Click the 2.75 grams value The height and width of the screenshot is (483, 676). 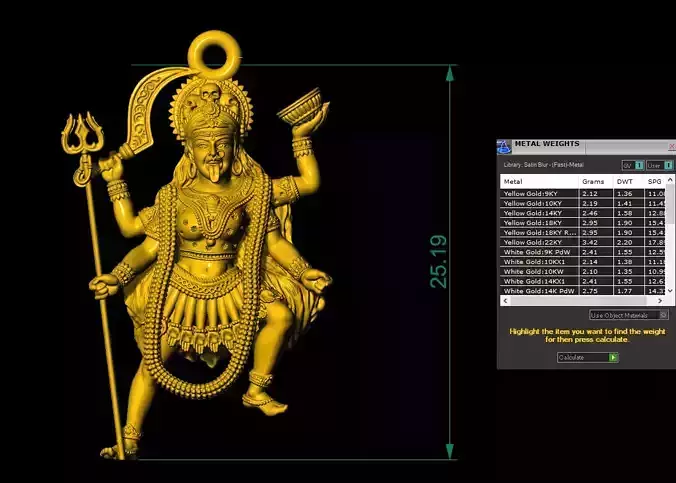[590, 291]
